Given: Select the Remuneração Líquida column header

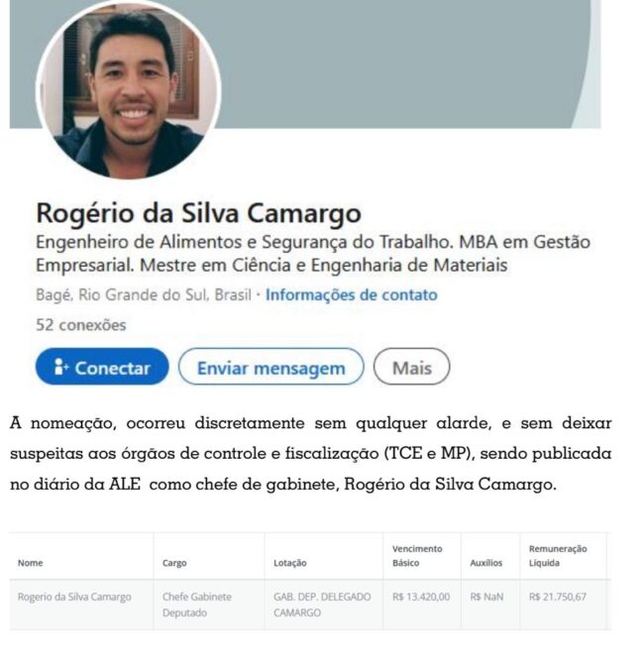Looking at the screenshot, I should (x=558, y=556).
